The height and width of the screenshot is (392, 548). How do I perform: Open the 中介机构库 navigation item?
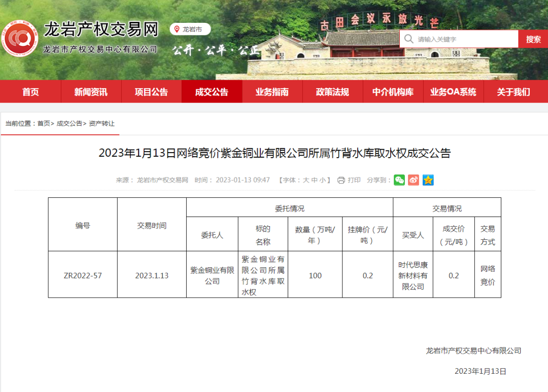(x=393, y=92)
